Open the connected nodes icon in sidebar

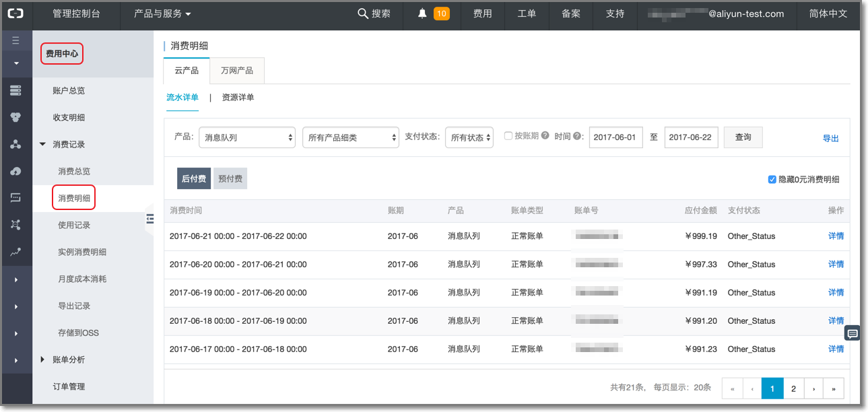click(x=15, y=225)
